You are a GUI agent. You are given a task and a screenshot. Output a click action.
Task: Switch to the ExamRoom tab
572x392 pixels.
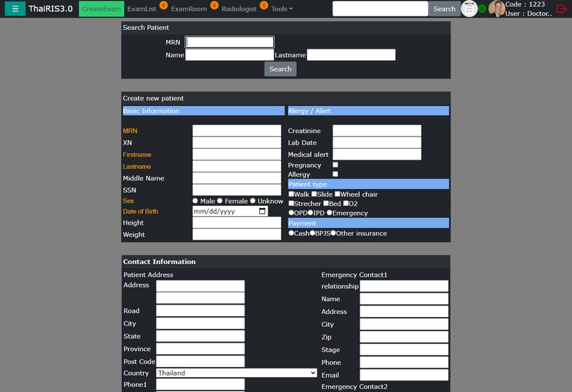[x=189, y=9]
